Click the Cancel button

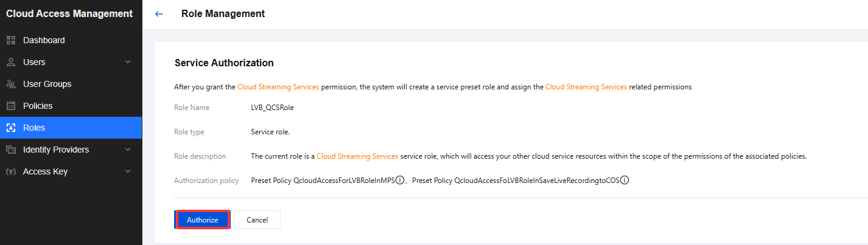tap(257, 219)
